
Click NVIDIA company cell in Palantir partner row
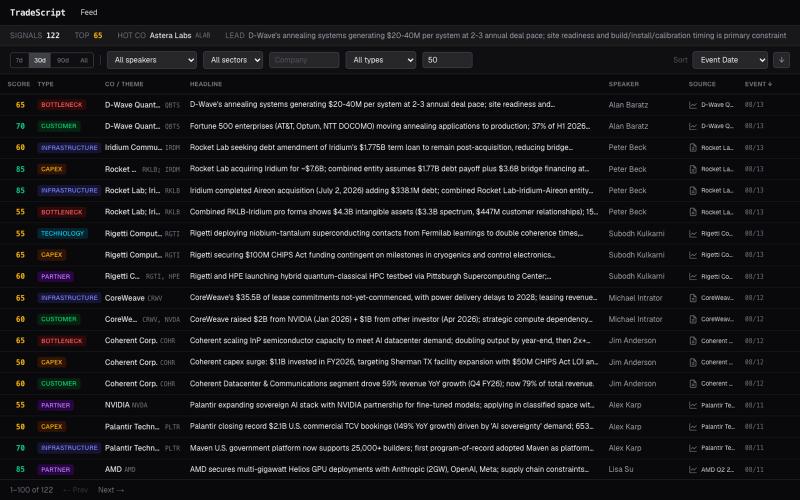pos(126,405)
